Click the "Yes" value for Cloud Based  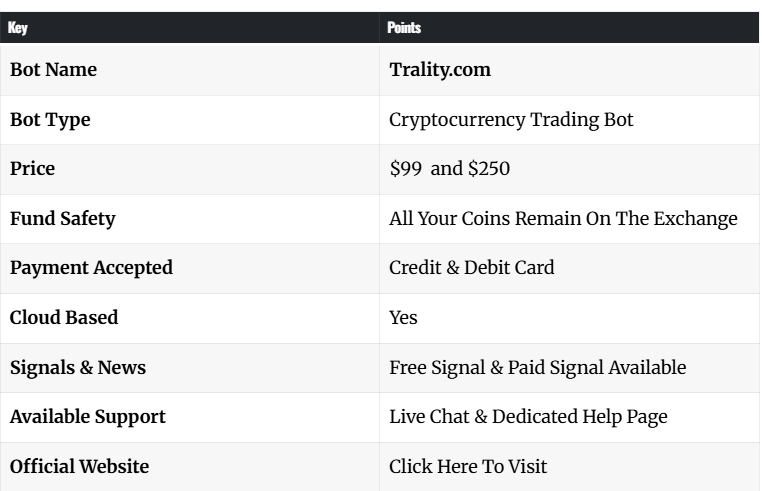(403, 318)
